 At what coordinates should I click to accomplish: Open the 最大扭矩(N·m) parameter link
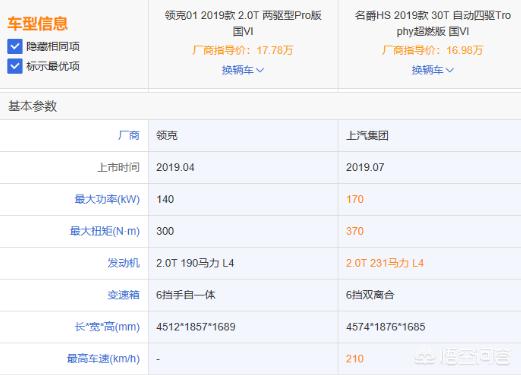pos(105,231)
